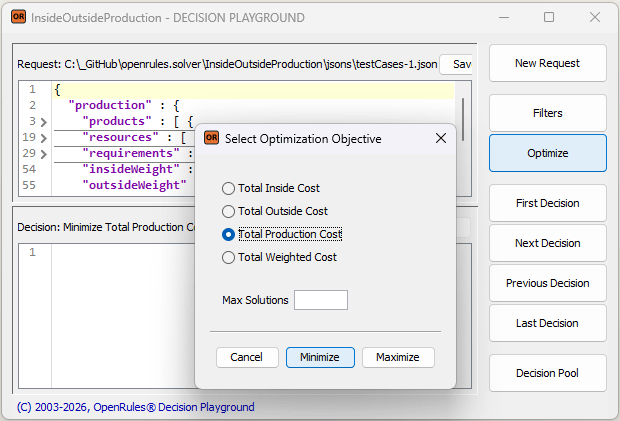Screen dimensions: 620x421
Task: Open the Filters panel
Action: tap(547, 113)
